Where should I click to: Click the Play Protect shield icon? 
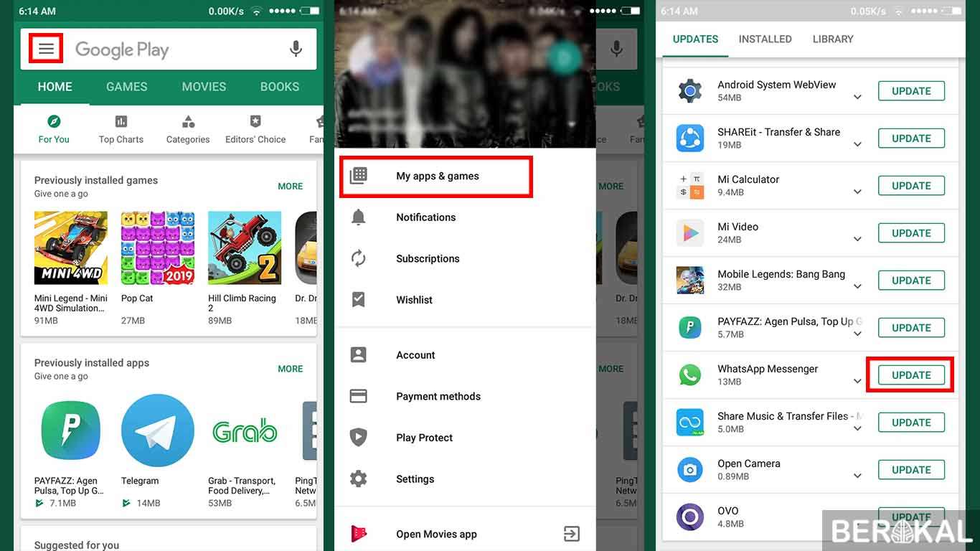pyautogui.click(x=359, y=438)
